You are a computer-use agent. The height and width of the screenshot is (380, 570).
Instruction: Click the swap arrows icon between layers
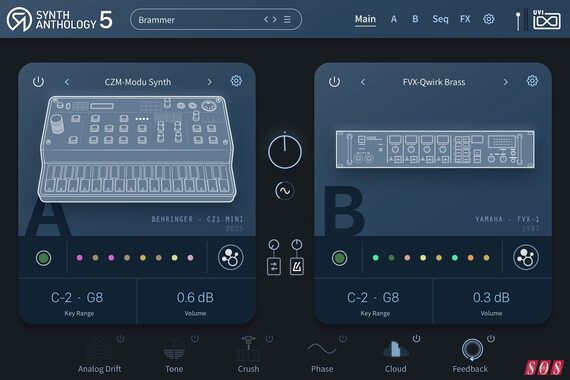[x=274, y=267]
